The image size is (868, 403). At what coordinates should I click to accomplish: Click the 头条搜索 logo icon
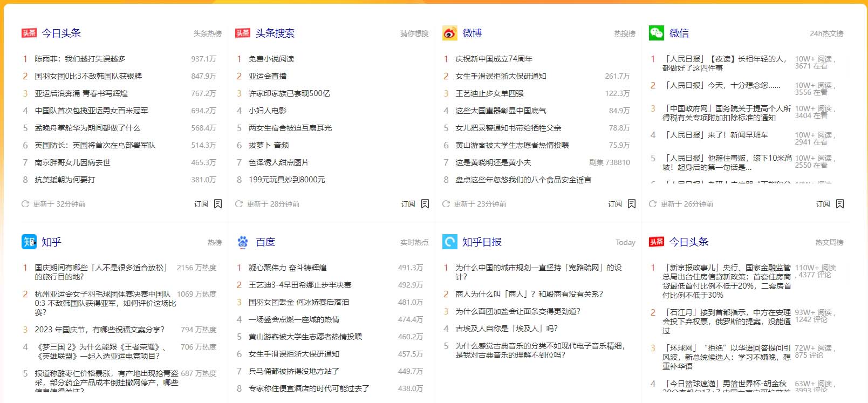click(x=243, y=33)
